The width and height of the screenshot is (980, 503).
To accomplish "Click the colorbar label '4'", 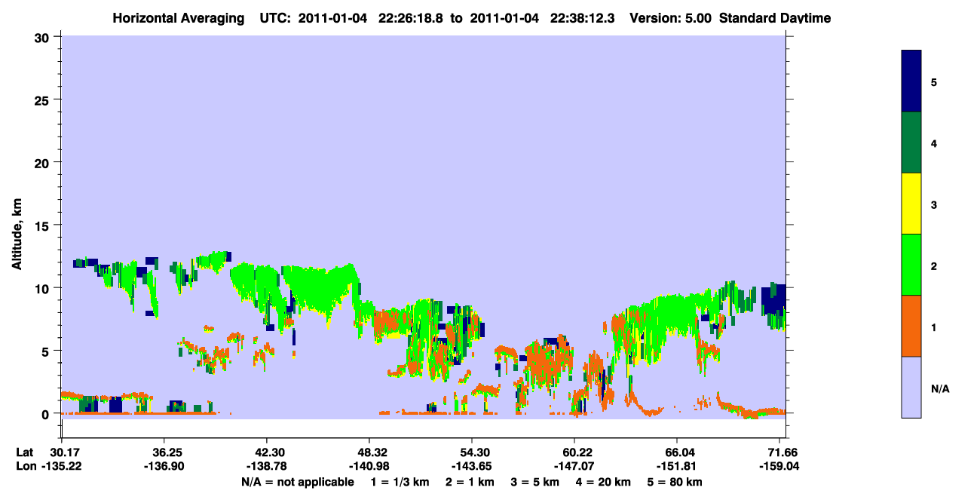I will (x=934, y=143).
